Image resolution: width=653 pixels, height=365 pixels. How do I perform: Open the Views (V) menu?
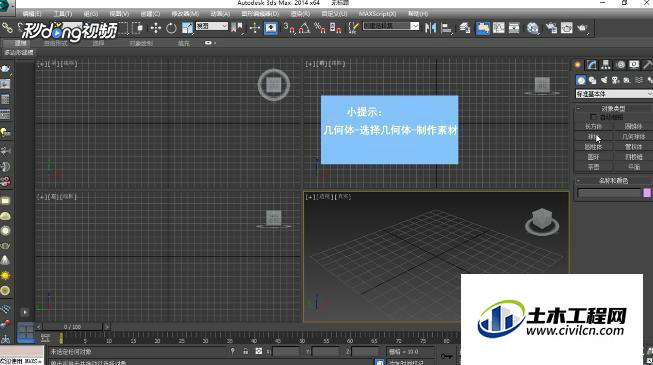[119, 14]
